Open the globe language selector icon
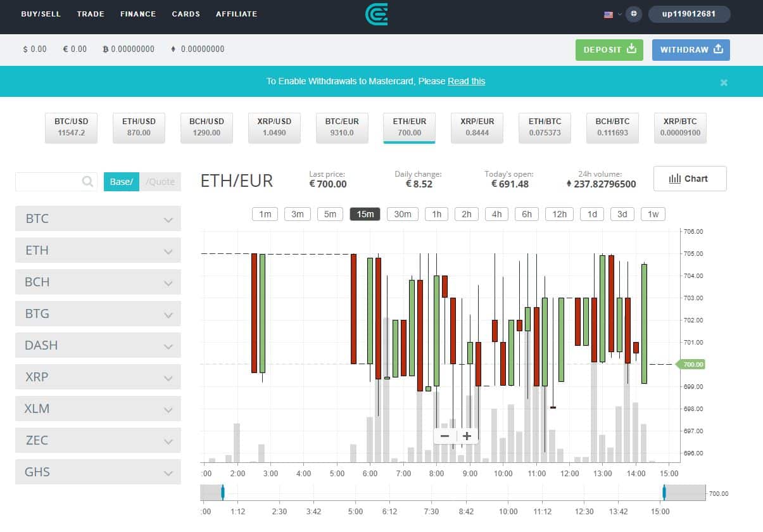Screen dimensions: 763x532 633,14
